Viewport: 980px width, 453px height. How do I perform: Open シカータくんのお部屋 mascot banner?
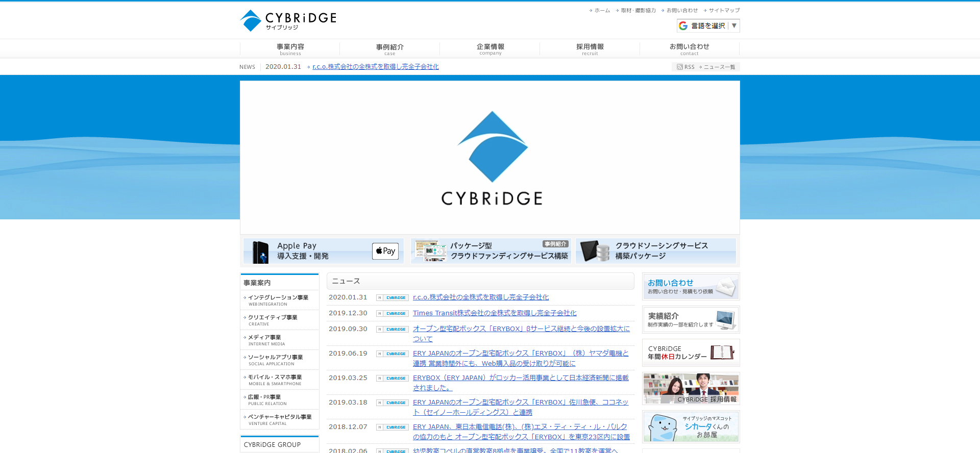[x=691, y=427]
